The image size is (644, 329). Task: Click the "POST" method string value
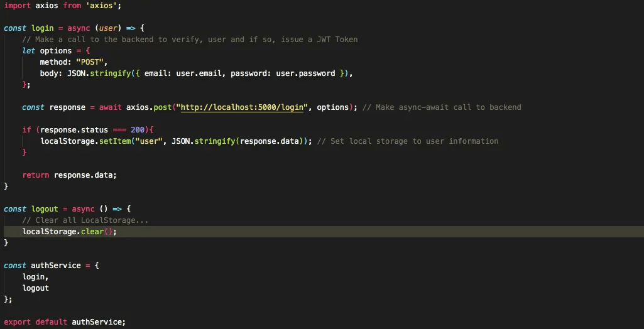pyautogui.click(x=92, y=62)
